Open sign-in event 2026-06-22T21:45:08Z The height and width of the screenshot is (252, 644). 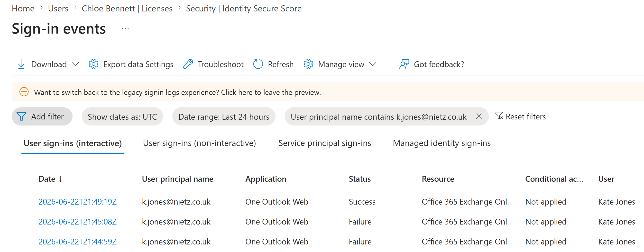click(x=77, y=222)
